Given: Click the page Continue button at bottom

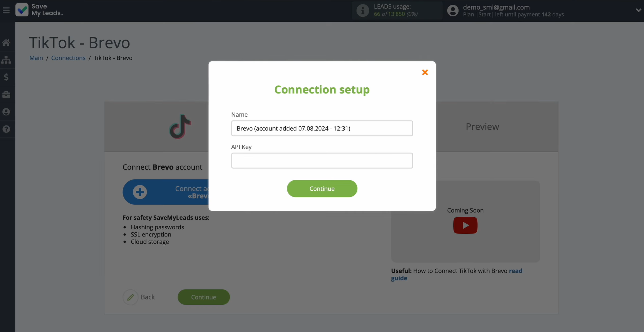Looking at the screenshot, I should 204,297.
